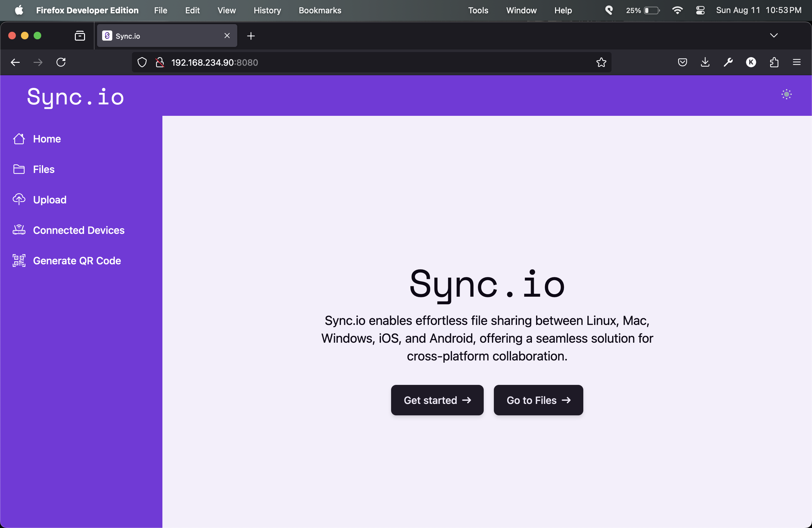The width and height of the screenshot is (812, 528).
Task: Toggle the dark mode sun icon
Action: point(786,94)
